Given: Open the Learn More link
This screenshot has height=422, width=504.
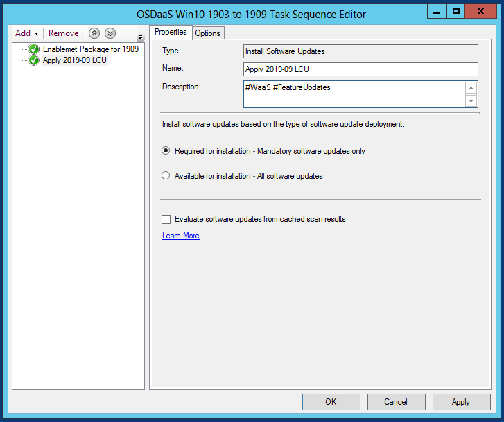Looking at the screenshot, I should pyautogui.click(x=181, y=236).
